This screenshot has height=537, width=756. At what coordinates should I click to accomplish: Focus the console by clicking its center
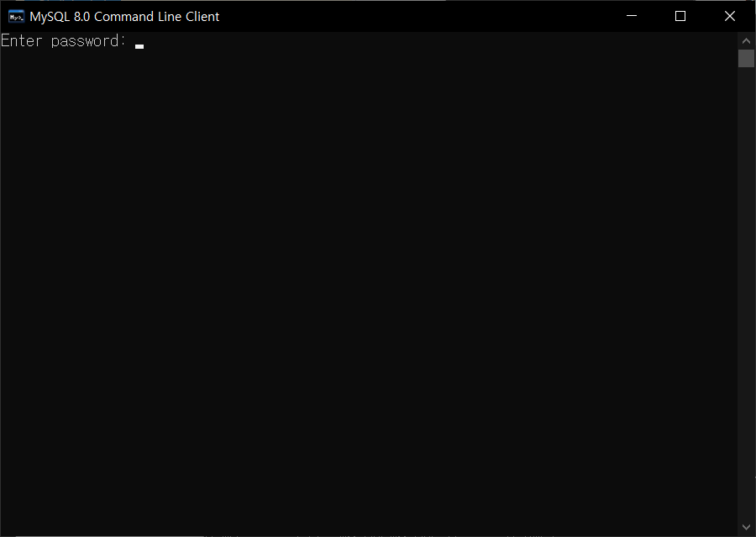[370, 284]
